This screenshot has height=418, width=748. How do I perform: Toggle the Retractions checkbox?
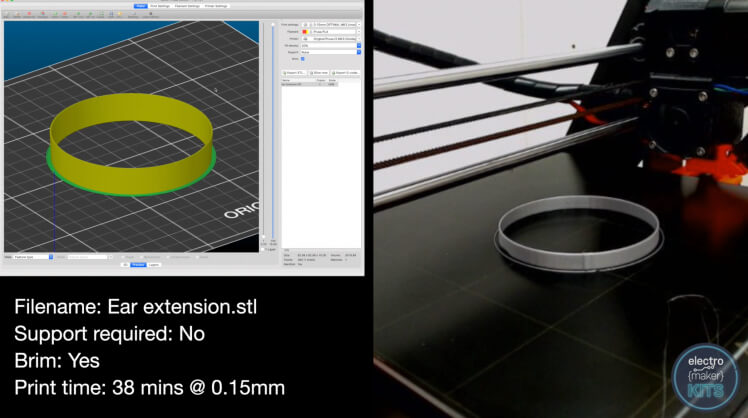click(x=142, y=257)
